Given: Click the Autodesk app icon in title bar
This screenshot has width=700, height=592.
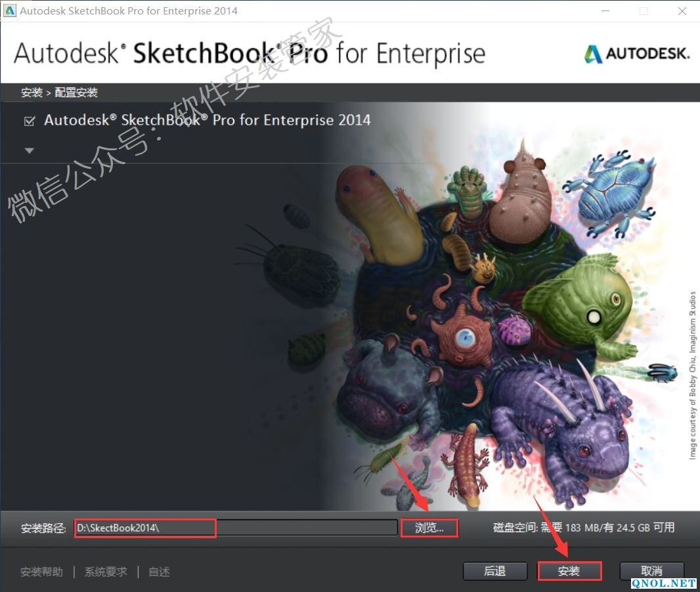Looking at the screenshot, I should (9, 11).
